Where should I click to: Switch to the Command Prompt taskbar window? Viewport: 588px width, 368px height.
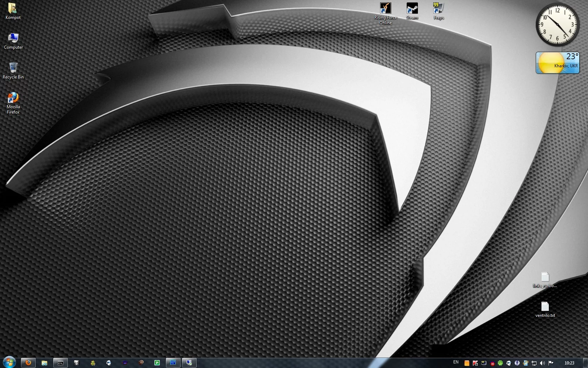61,363
